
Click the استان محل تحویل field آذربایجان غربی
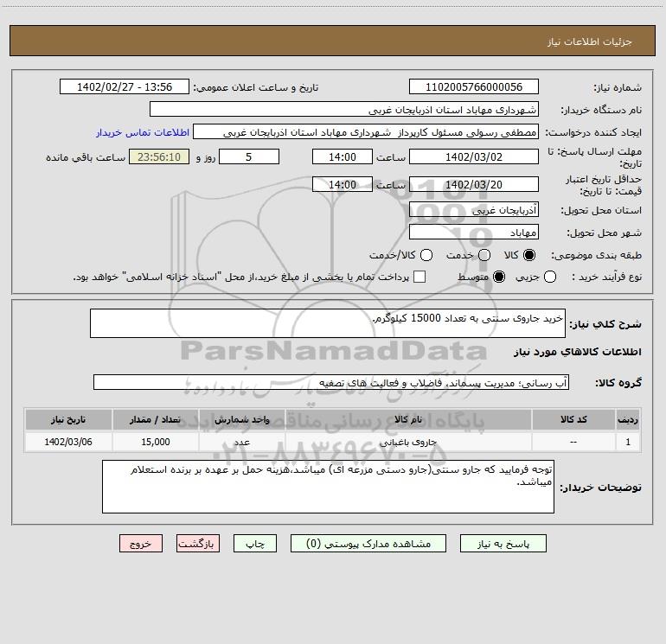click(474, 210)
